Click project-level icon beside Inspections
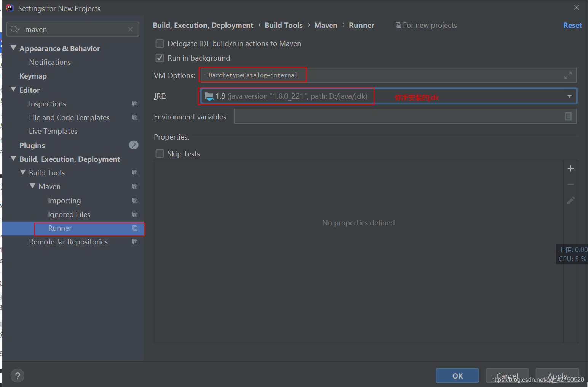 pyautogui.click(x=135, y=104)
